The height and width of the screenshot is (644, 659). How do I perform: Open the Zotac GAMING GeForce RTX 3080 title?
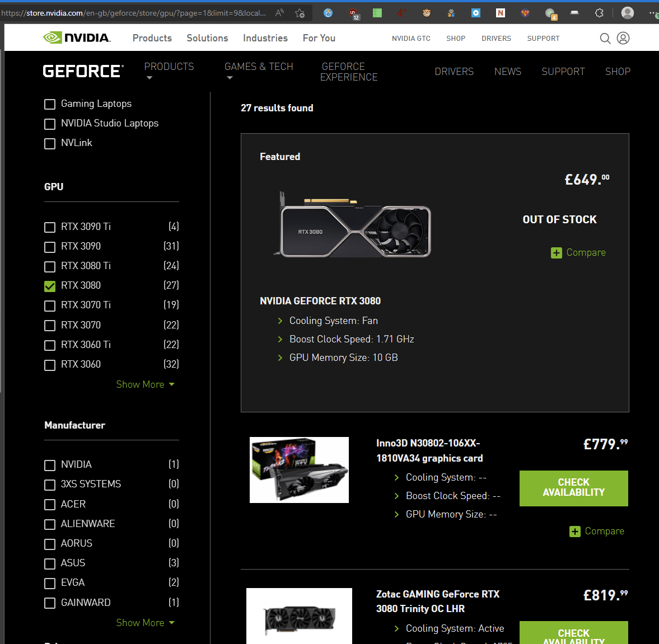pyautogui.click(x=437, y=601)
